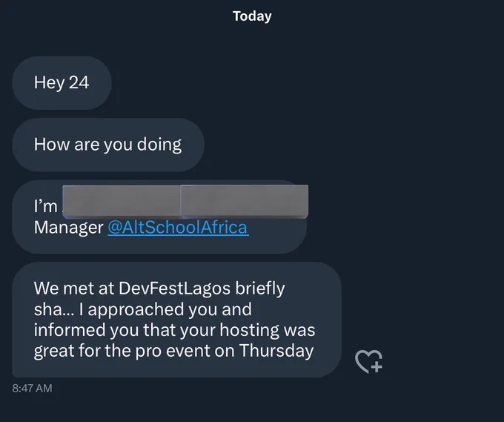
Task: Click the right gray redaction box
Action: pos(245,201)
